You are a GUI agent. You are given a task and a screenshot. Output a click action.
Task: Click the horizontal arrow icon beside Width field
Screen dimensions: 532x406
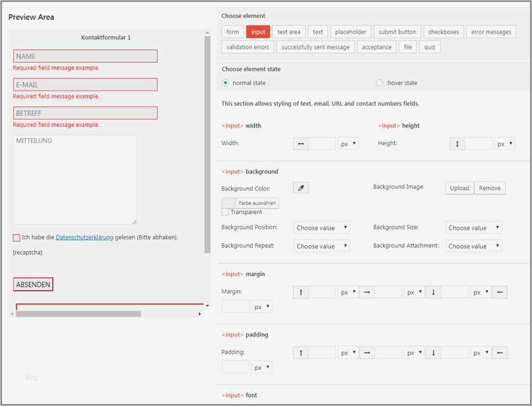tap(300, 143)
